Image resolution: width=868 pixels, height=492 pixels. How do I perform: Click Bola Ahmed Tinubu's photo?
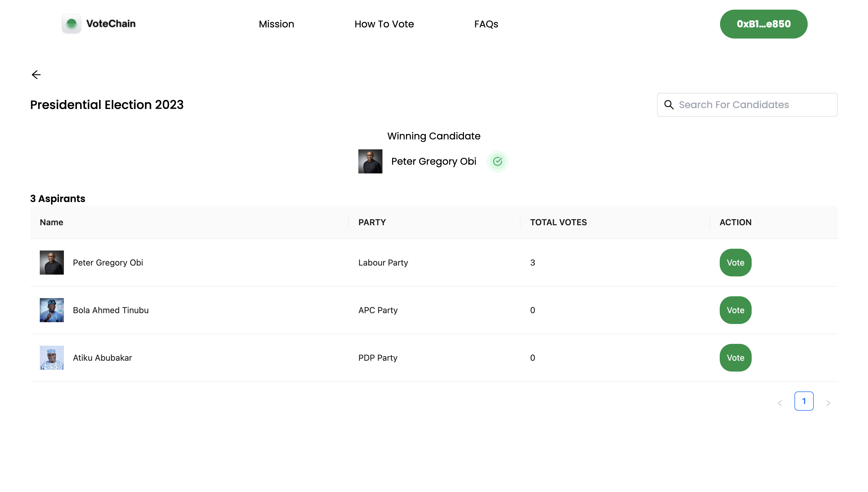[x=52, y=310]
